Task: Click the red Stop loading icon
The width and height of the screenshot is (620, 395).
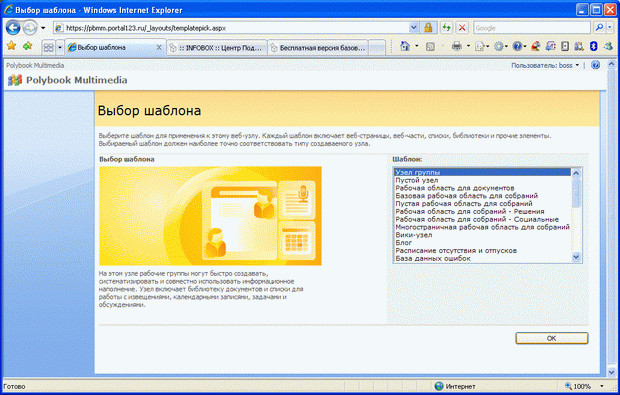Action: pyautogui.click(x=462, y=28)
